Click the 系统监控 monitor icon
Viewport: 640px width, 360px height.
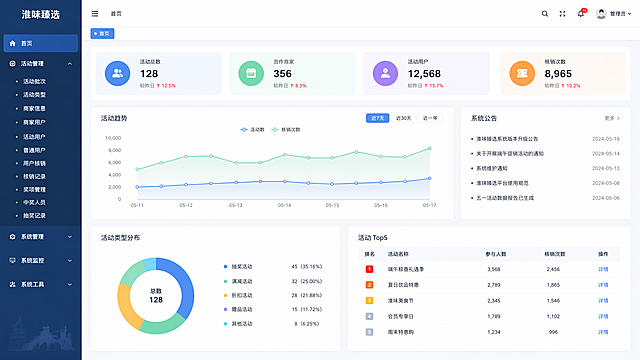[13, 260]
